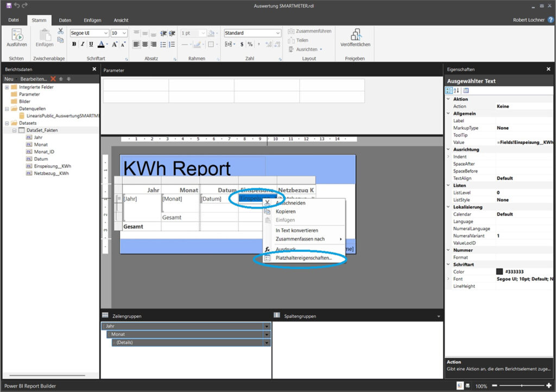Click the alphabetical sort icon in Eigenschaften
Image resolution: width=556 pixels, height=392 pixels.
457,90
